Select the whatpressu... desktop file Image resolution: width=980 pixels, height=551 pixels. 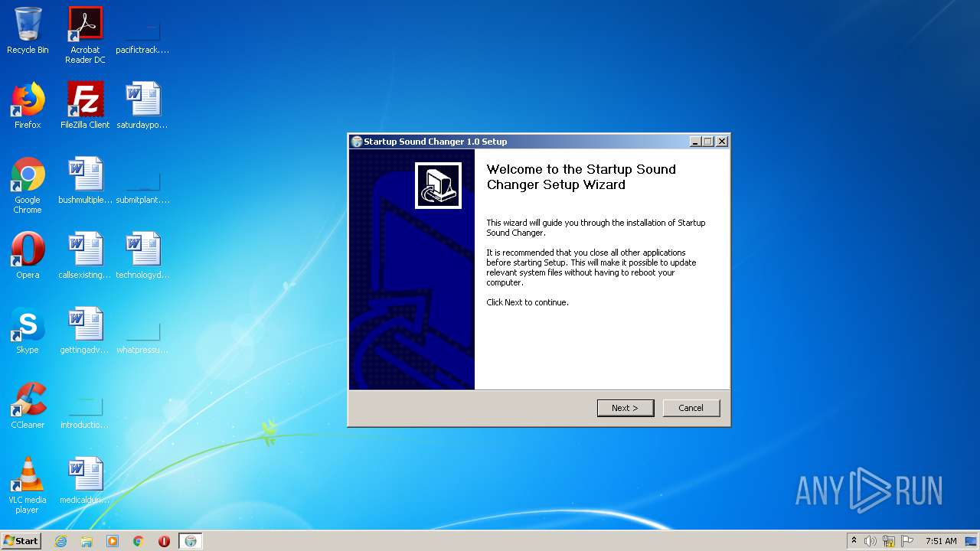pos(142,338)
